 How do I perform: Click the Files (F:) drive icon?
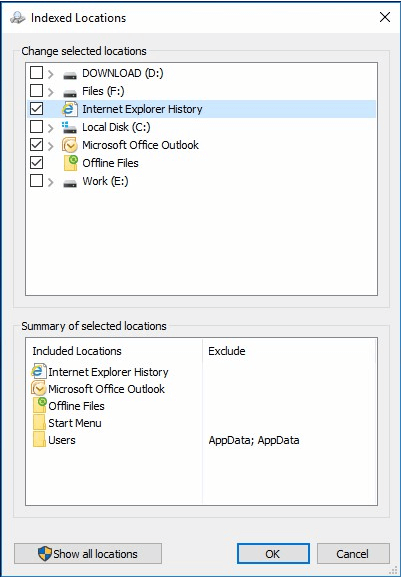click(x=70, y=93)
